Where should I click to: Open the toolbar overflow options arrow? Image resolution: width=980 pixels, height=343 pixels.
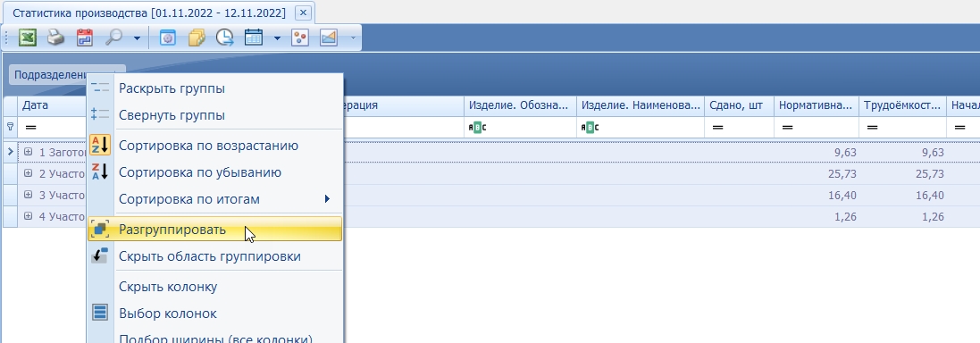(x=353, y=38)
